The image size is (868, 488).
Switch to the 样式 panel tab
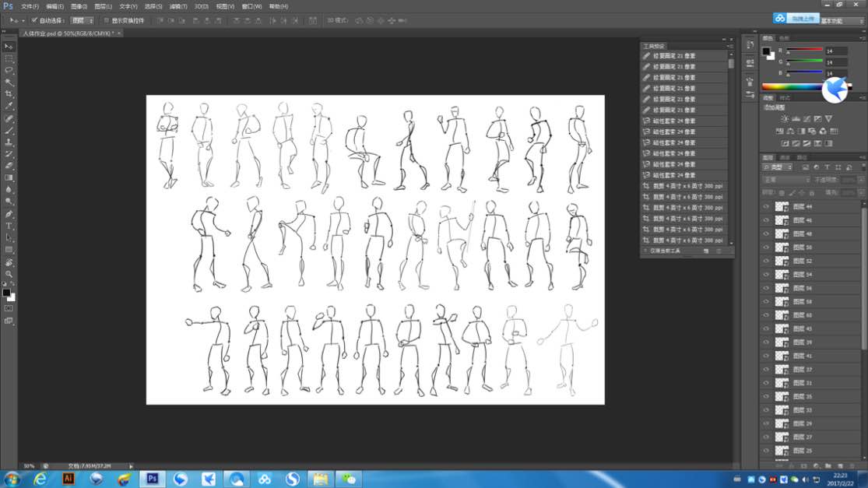point(785,98)
